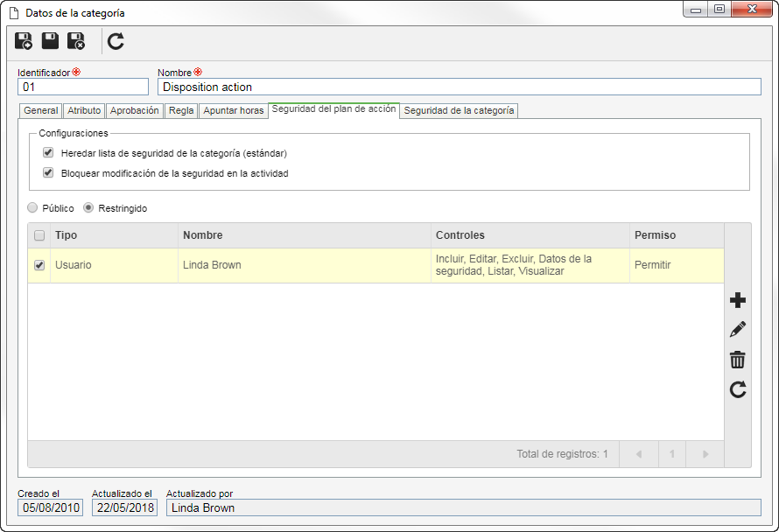Switch to the Atributo tab

84,110
